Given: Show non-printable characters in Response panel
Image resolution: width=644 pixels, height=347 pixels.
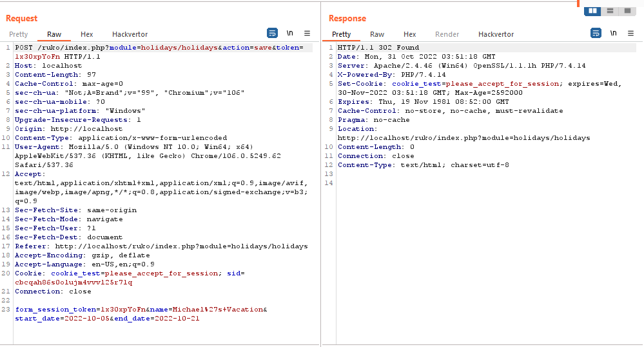Looking at the screenshot, I should tap(614, 33).
